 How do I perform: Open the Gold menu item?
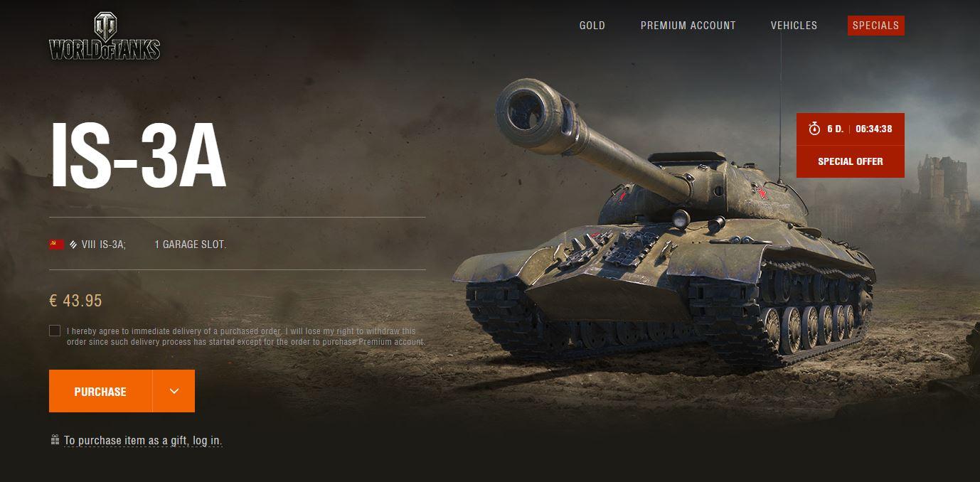click(x=592, y=26)
